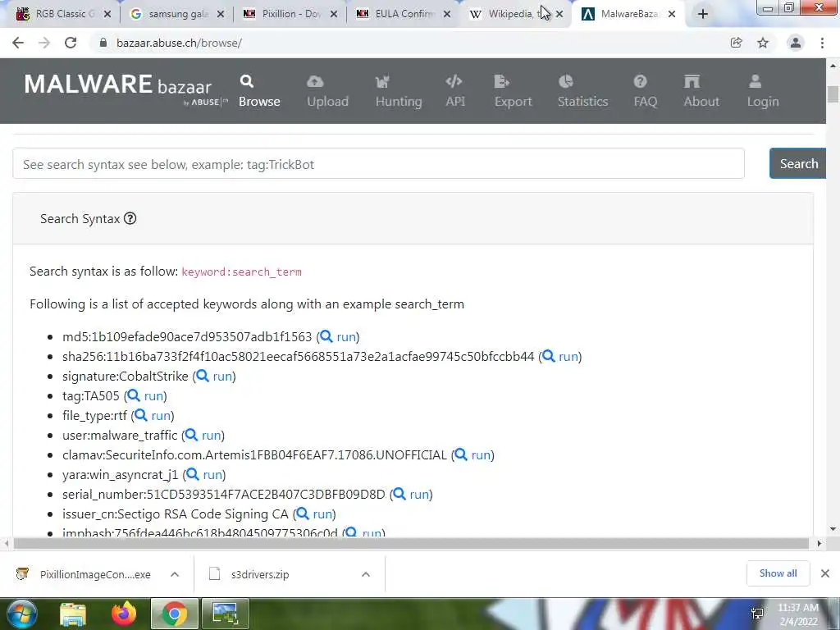This screenshot has height=630, width=840.
Task: Close the Wikipedia tab
Action: pos(559,15)
